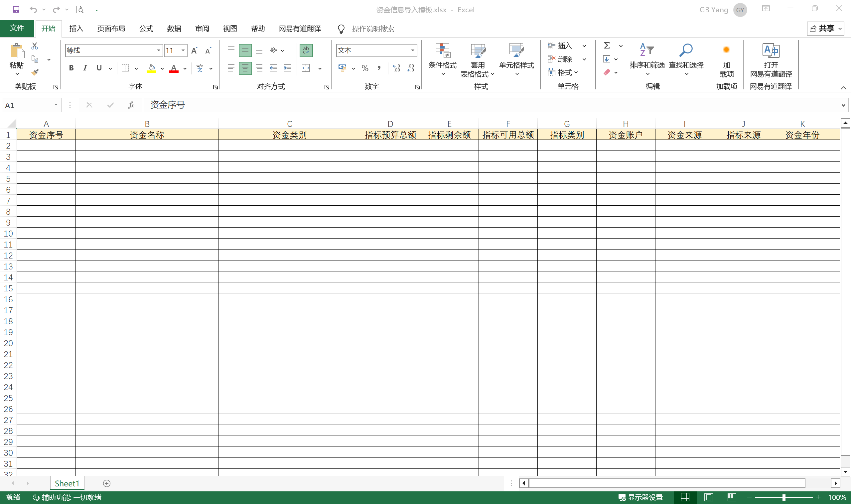Expand the Merge and Center options arrow
This screenshot has height=504, width=851.
(x=320, y=68)
